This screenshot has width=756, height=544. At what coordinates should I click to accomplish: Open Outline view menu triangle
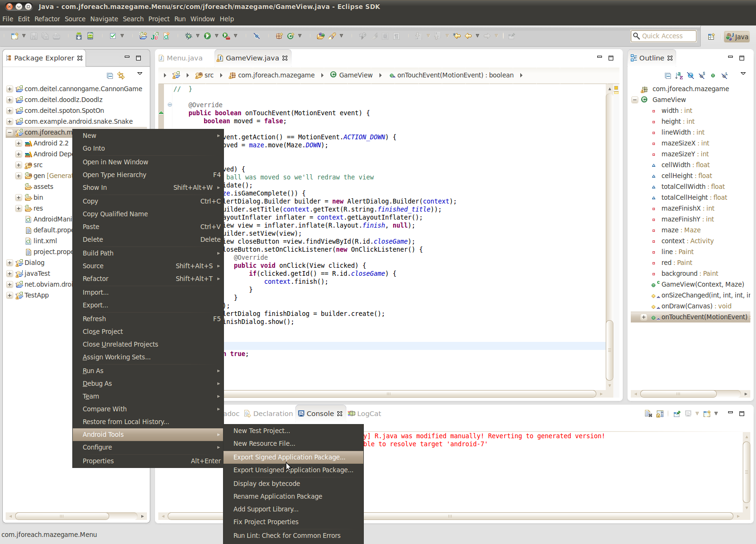pos(743,74)
